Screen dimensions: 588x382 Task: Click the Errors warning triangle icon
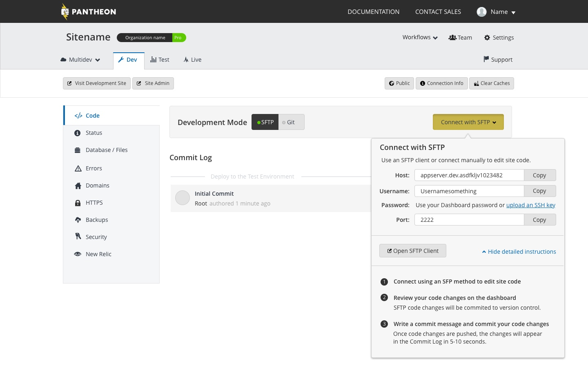[78, 168]
